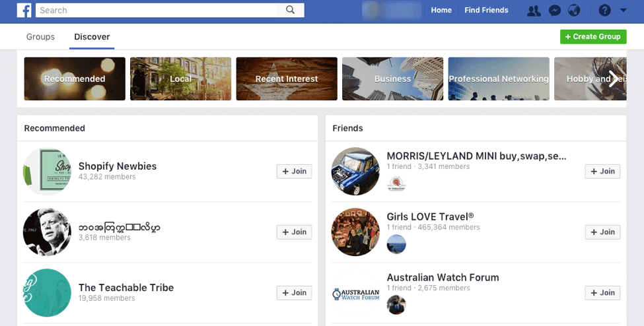Click the blurred profile name
The image size is (644, 326).
[392, 11]
